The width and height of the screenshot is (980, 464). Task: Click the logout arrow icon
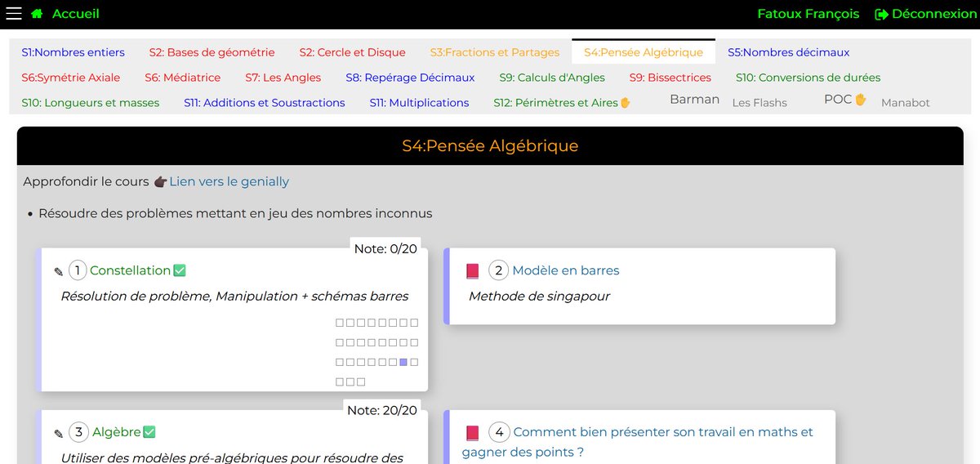881,14
